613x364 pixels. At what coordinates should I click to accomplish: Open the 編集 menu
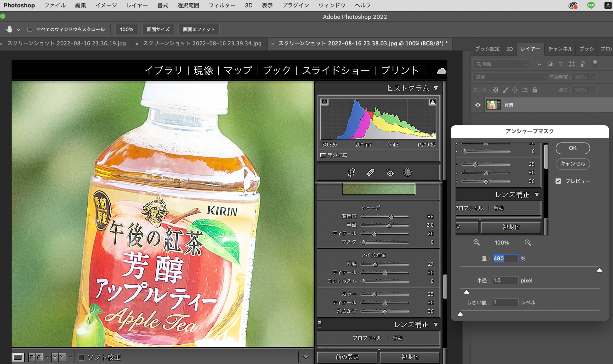[x=80, y=5]
